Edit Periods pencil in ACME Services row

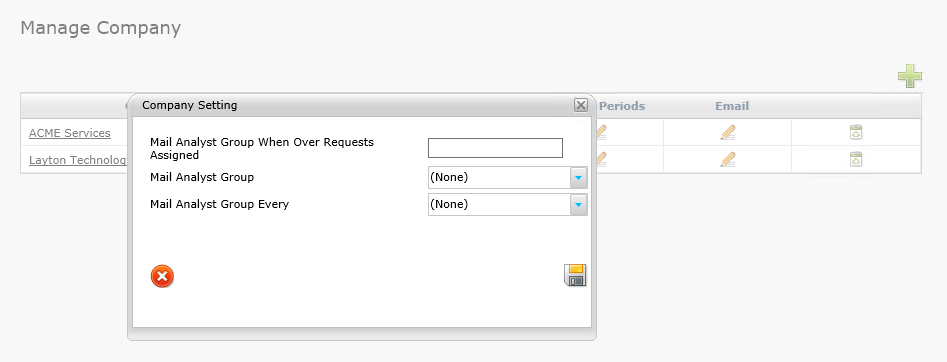click(x=601, y=132)
